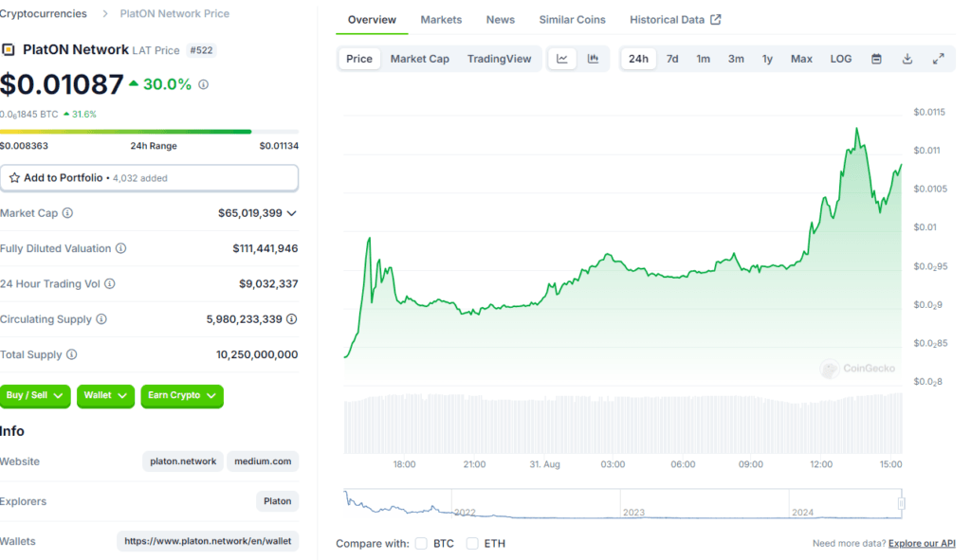Click 24 Hour Trading Vol info icon

(110, 283)
